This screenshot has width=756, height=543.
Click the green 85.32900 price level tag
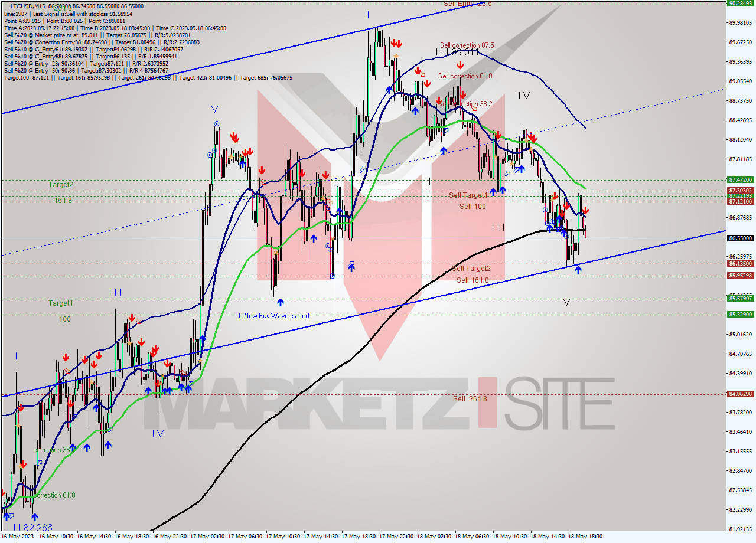point(740,314)
